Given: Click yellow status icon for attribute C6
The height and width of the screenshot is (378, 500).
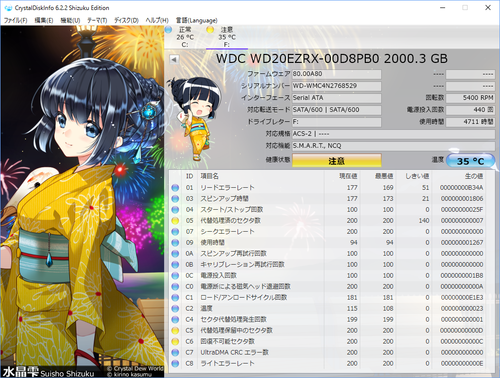Looking at the screenshot, I should point(175,342).
